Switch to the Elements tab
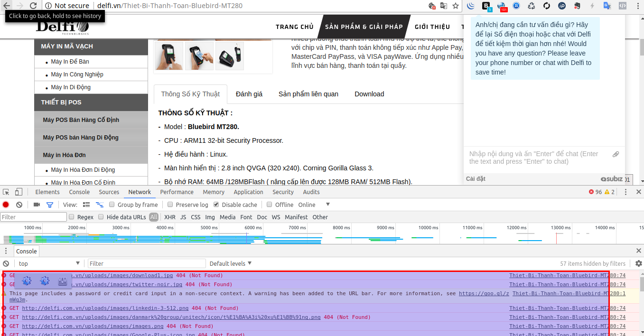Screen dimensions: 644x336 47,192
